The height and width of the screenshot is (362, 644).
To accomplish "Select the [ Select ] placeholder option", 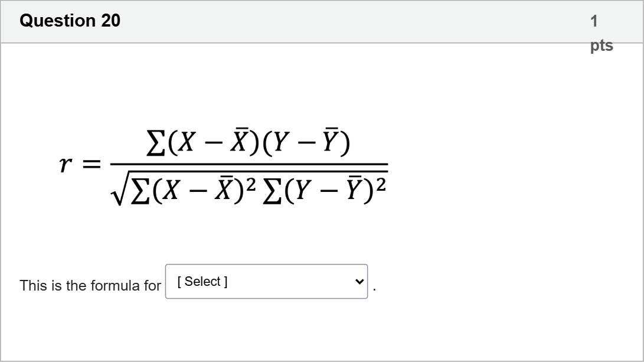I will 201,282.
